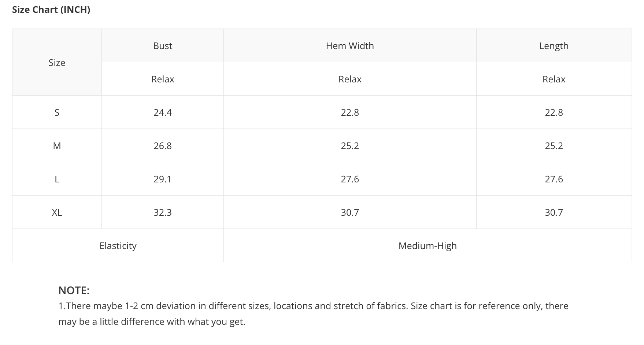
Task: Select the 29.1 bust value
Action: click(x=163, y=179)
